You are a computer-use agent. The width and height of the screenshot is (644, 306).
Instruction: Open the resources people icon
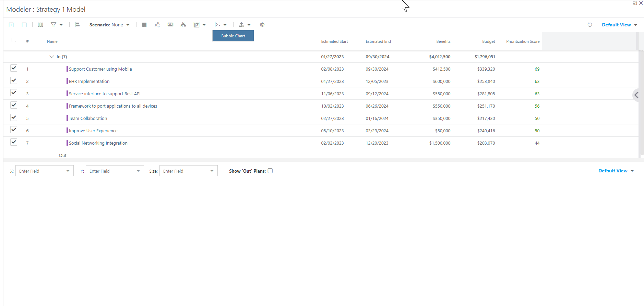pyautogui.click(x=157, y=25)
